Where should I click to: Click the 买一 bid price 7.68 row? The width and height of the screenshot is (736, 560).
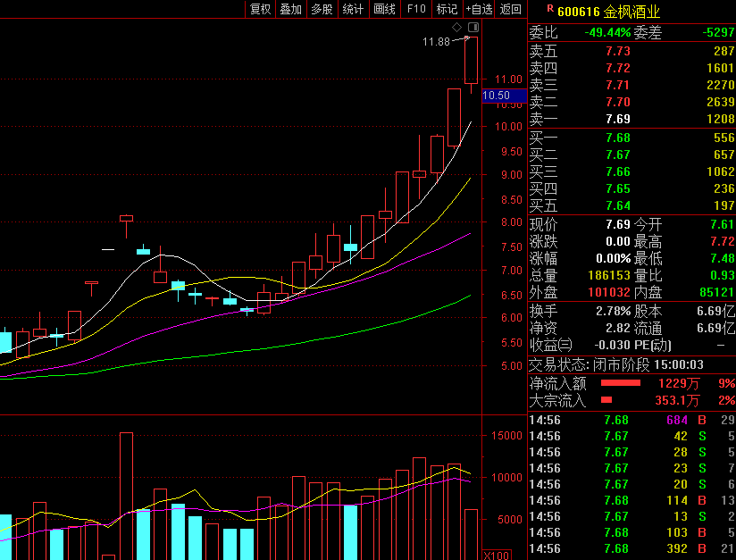tap(631, 138)
